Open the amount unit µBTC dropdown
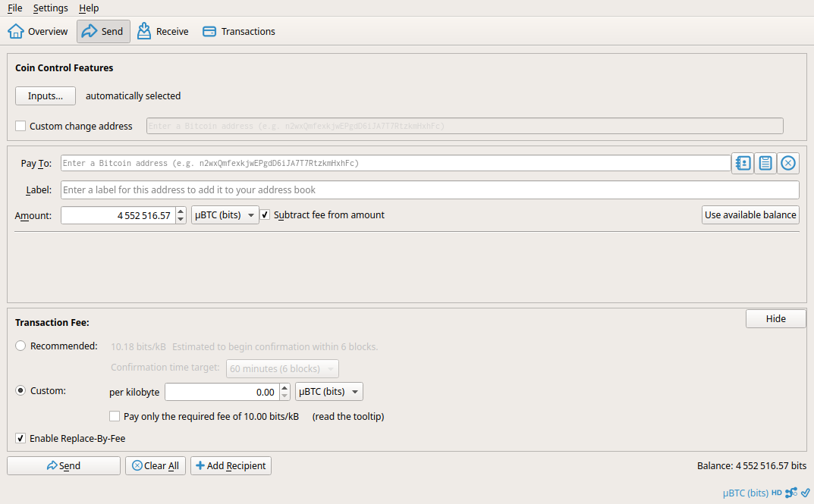The image size is (814, 504). (x=225, y=215)
